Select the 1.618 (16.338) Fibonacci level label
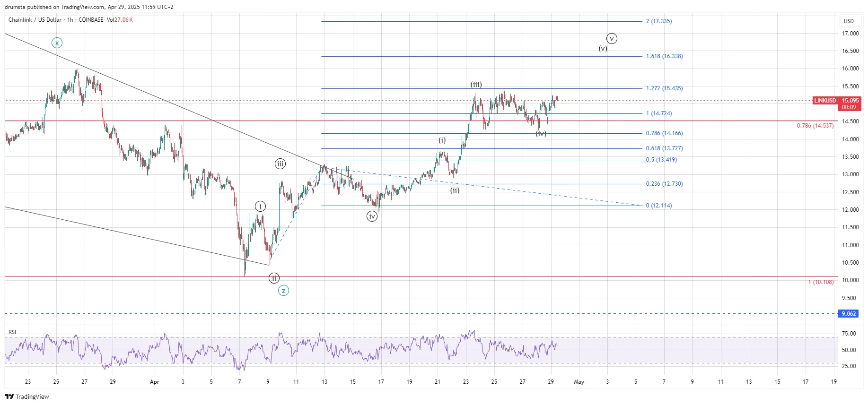 [x=665, y=56]
